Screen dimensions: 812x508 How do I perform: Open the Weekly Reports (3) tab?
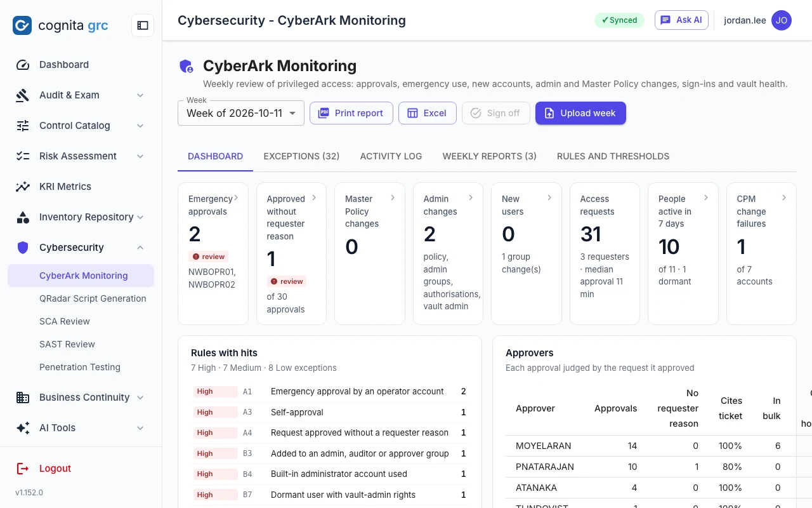tap(489, 156)
